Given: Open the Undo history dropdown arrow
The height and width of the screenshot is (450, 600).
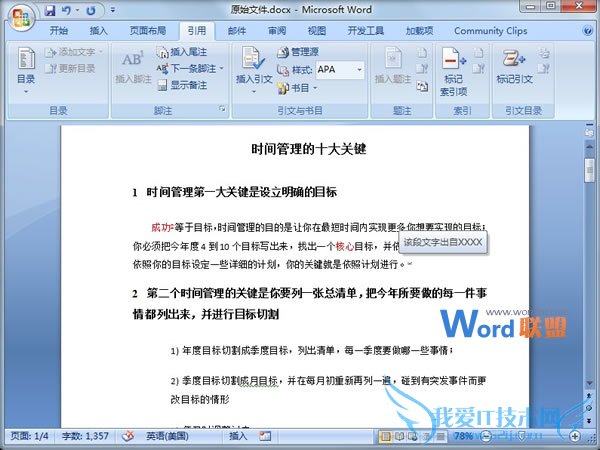Looking at the screenshot, I should point(78,10).
